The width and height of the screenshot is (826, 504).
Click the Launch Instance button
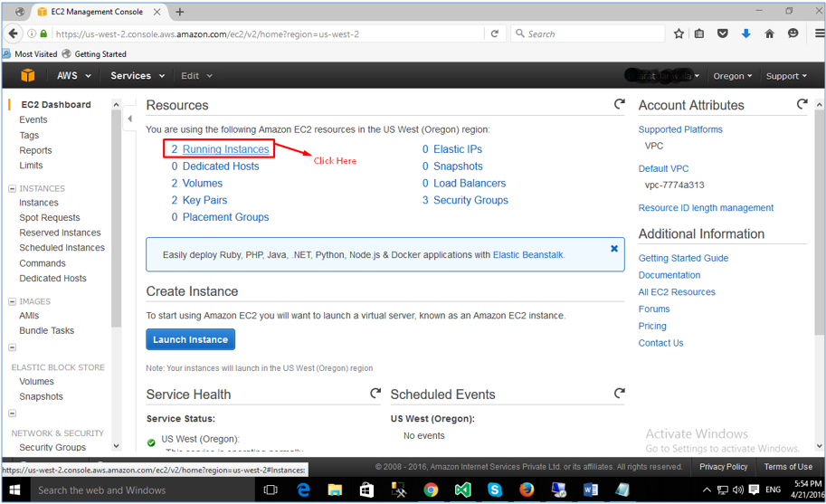coord(190,339)
